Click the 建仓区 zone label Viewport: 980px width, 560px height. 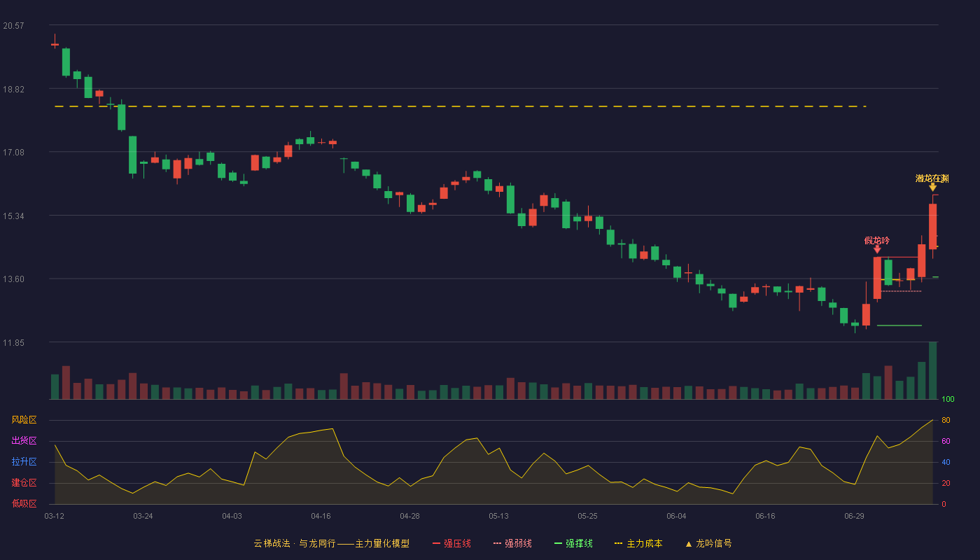point(24,483)
